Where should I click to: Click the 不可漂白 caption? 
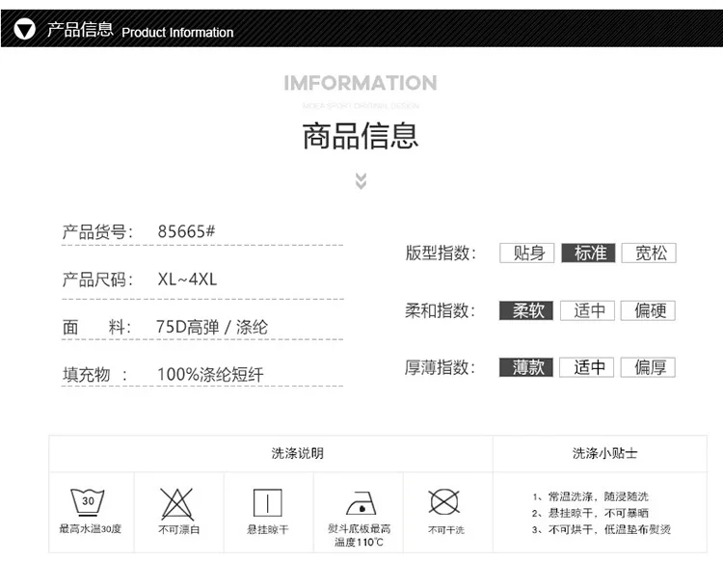(179, 529)
